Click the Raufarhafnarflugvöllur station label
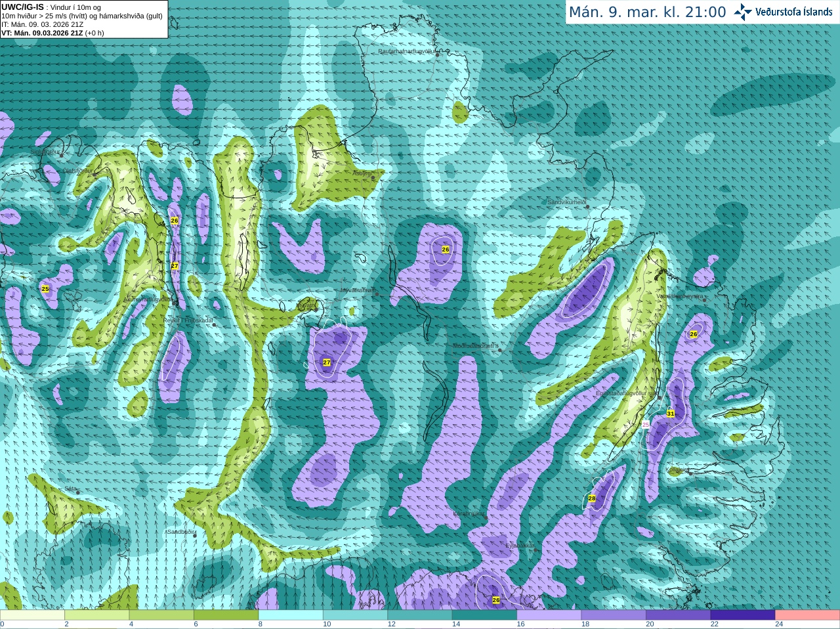 point(406,51)
